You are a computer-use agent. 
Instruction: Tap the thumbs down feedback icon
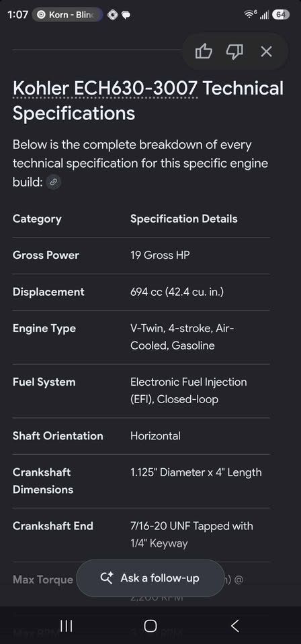point(234,52)
